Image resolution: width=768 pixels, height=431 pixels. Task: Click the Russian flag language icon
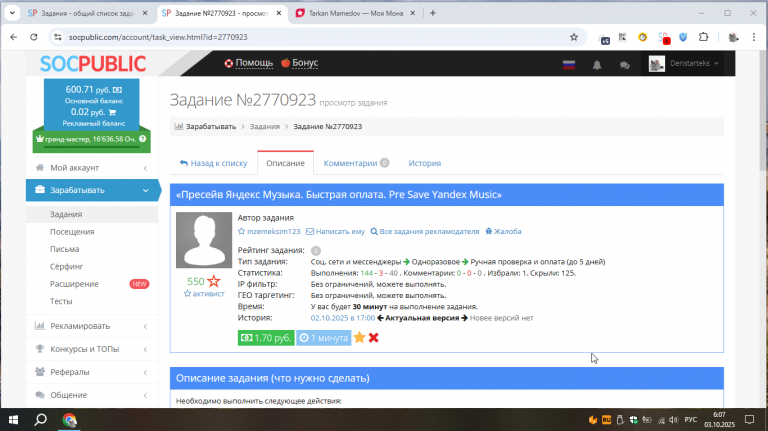(569, 65)
